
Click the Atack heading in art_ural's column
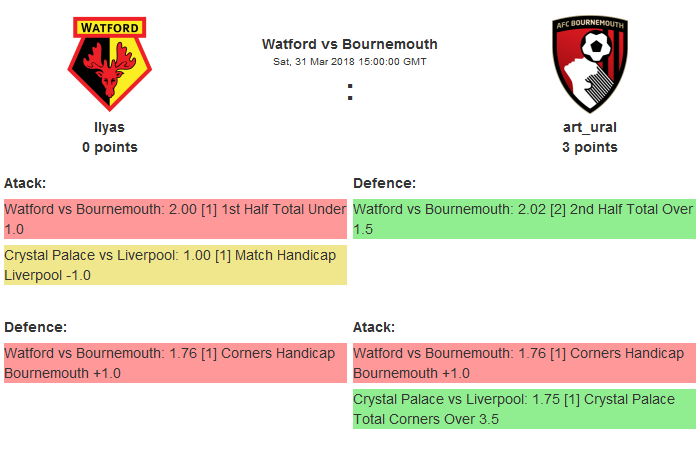click(374, 327)
